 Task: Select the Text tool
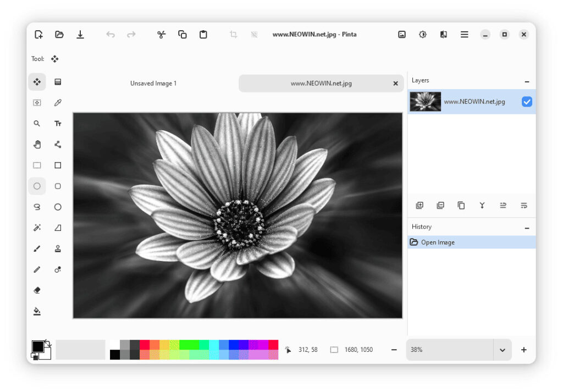pyautogui.click(x=58, y=124)
